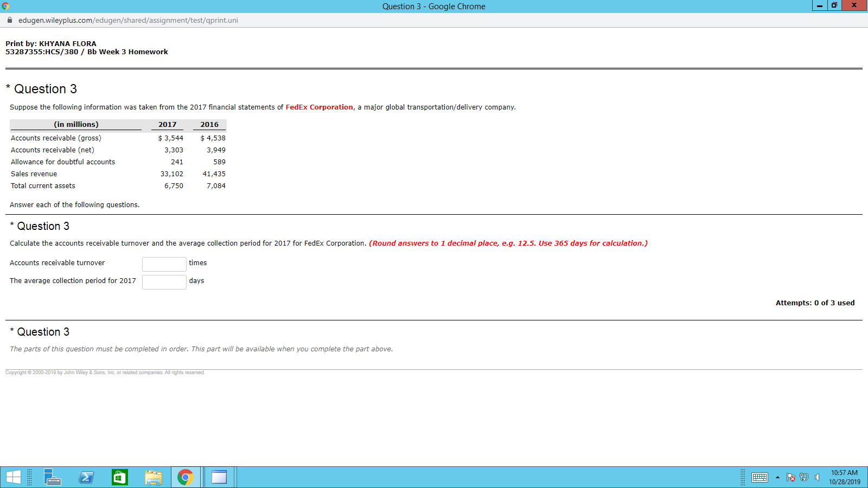
Task: Open File Explorer from the taskbar
Action: pos(153,477)
